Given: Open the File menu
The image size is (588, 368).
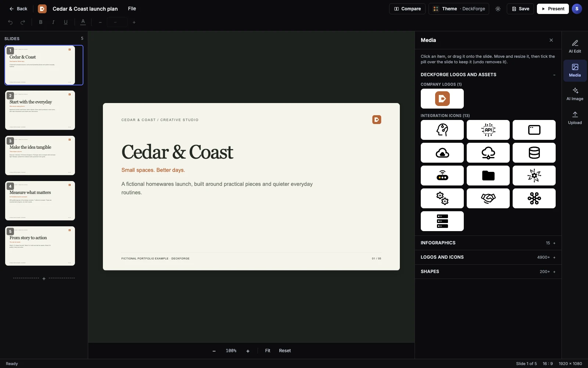Looking at the screenshot, I should click(132, 9).
